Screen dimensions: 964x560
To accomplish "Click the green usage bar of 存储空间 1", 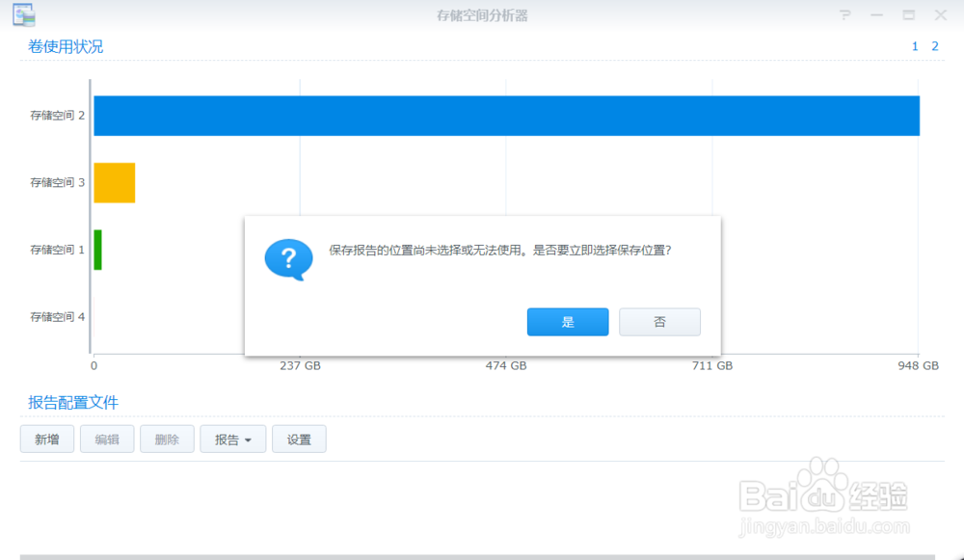I will (96, 250).
